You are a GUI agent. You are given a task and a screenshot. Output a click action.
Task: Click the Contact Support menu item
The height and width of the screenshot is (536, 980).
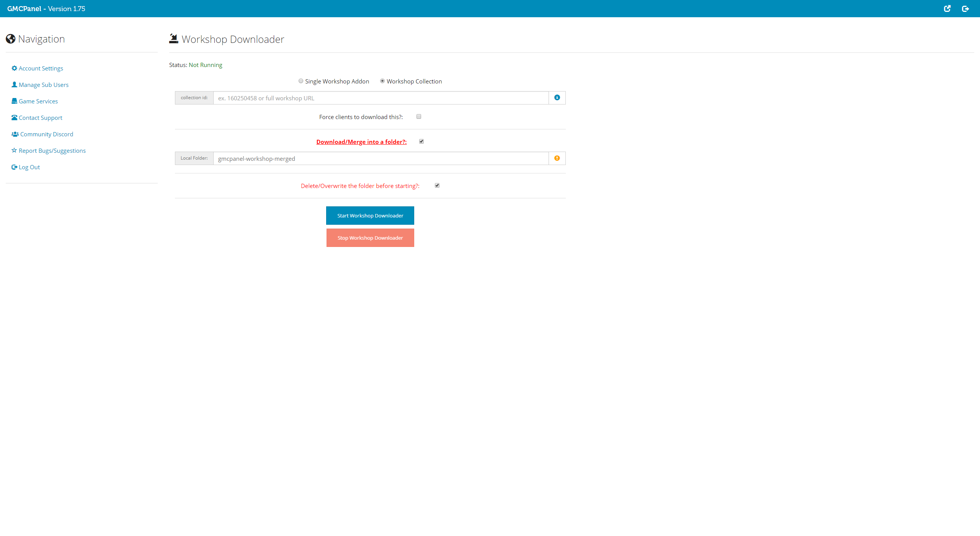pos(40,118)
